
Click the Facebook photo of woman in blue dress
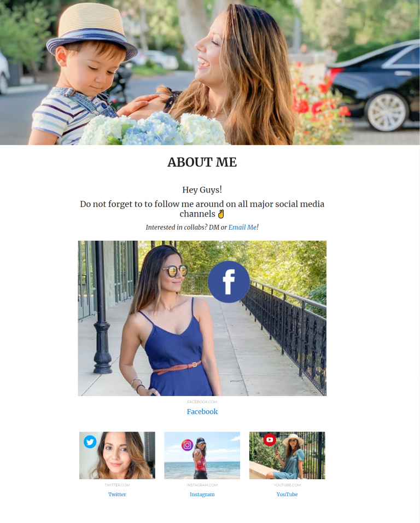tap(202, 318)
